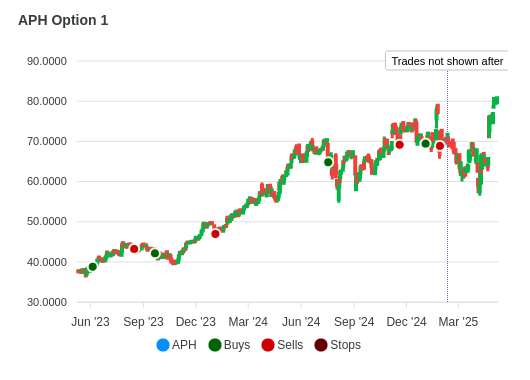Click the red Sells legend circle
The image size is (530, 380).
[x=268, y=345]
